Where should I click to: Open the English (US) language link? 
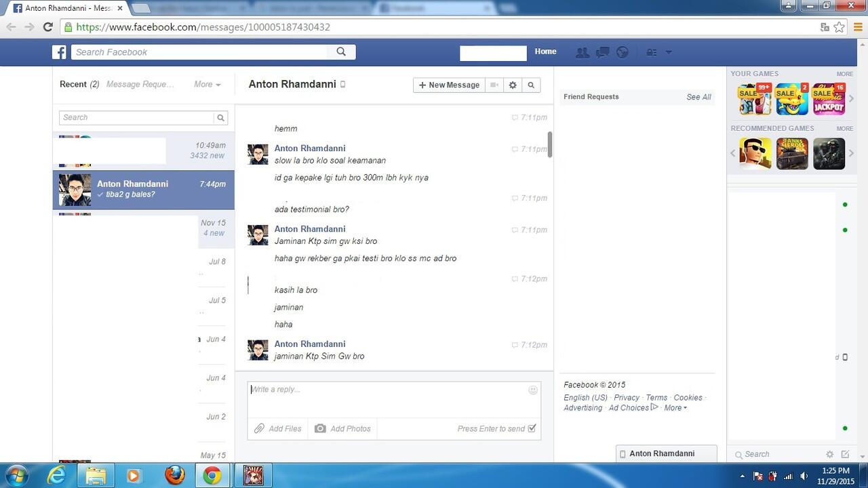pos(585,398)
